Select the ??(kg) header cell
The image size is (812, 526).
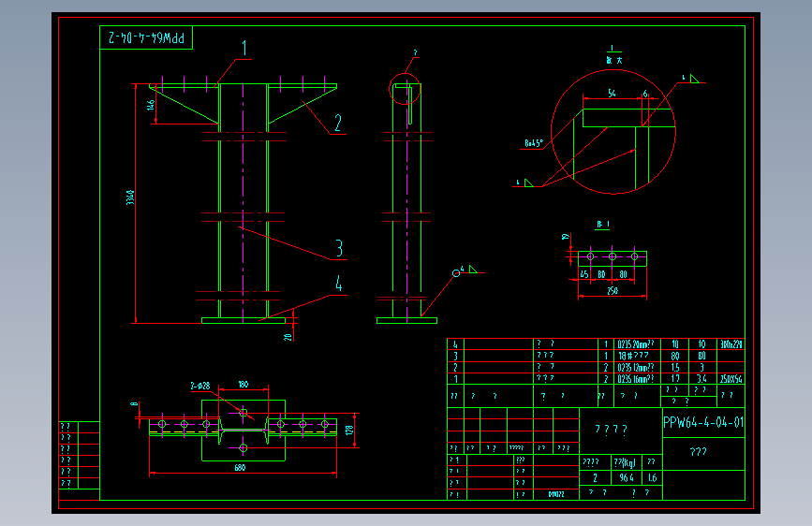click(x=625, y=461)
